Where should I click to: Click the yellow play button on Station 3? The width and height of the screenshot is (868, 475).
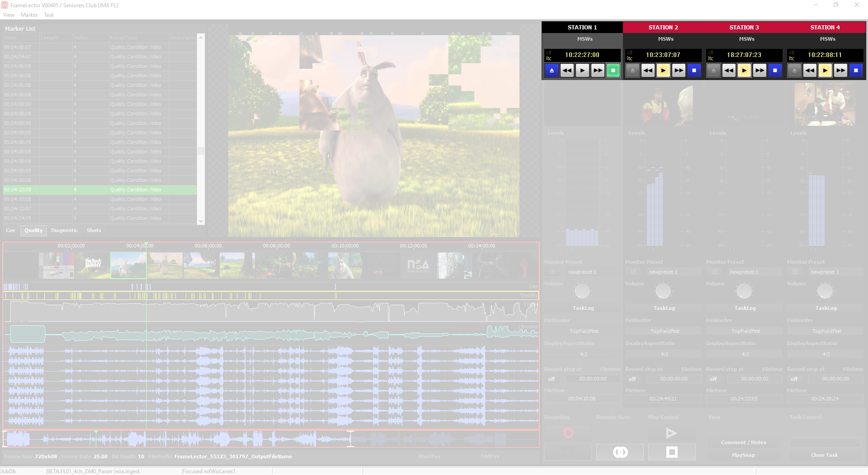pyautogui.click(x=744, y=71)
